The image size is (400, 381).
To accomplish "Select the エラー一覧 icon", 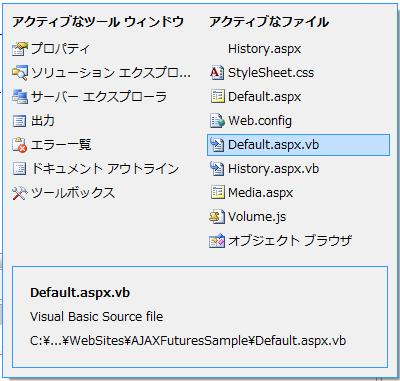I will tap(19, 145).
